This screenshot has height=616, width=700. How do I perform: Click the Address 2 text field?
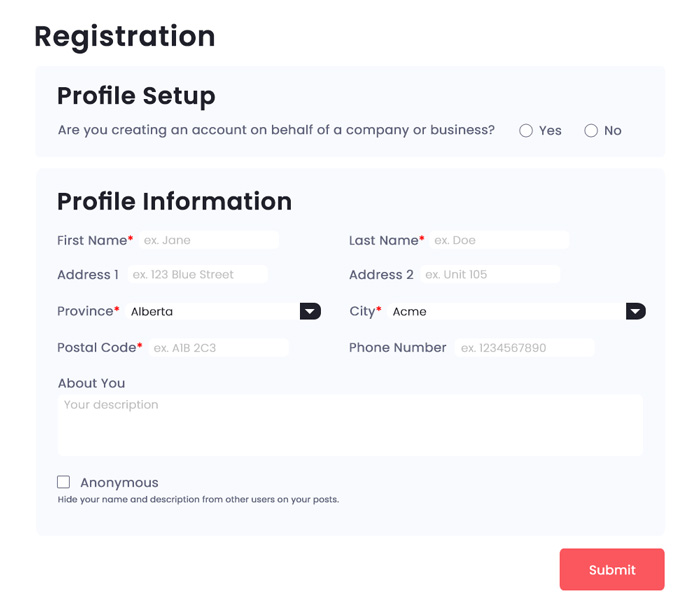490,274
